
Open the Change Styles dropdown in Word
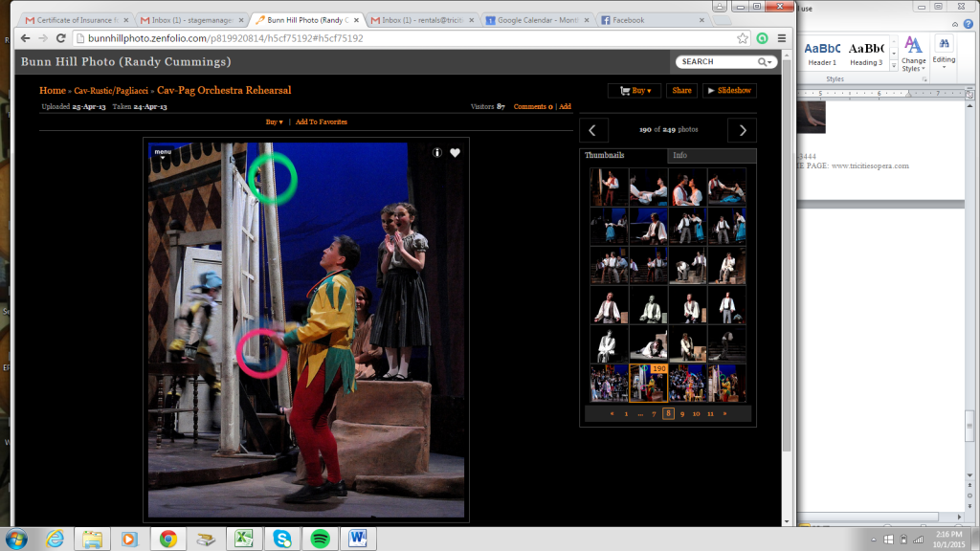coord(913,54)
